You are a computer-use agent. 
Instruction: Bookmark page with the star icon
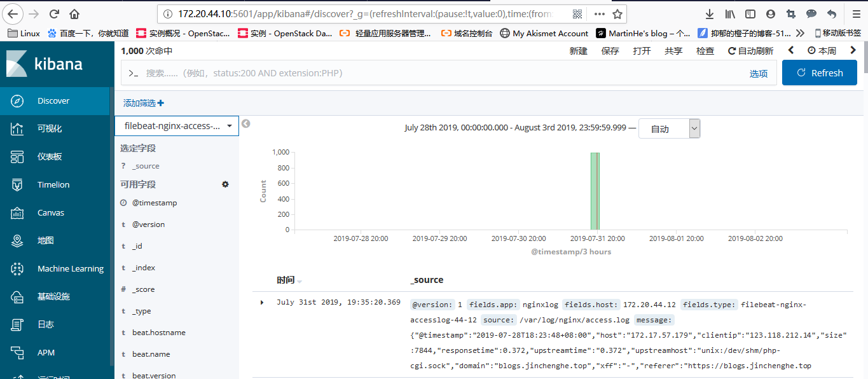pos(617,14)
